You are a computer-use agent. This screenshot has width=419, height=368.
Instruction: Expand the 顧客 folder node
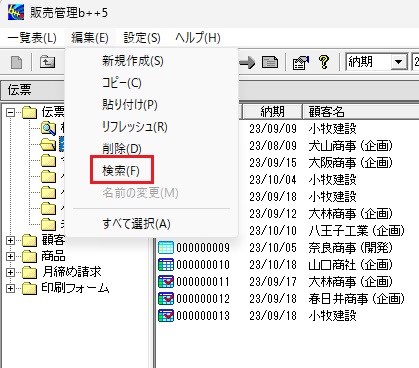[10, 240]
